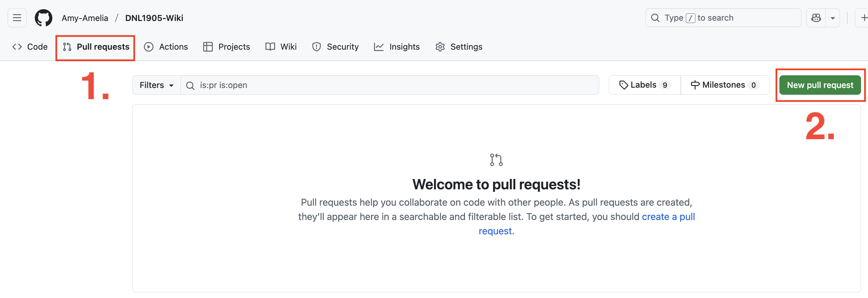
Task: Go to the Projects tab
Action: coord(226,47)
